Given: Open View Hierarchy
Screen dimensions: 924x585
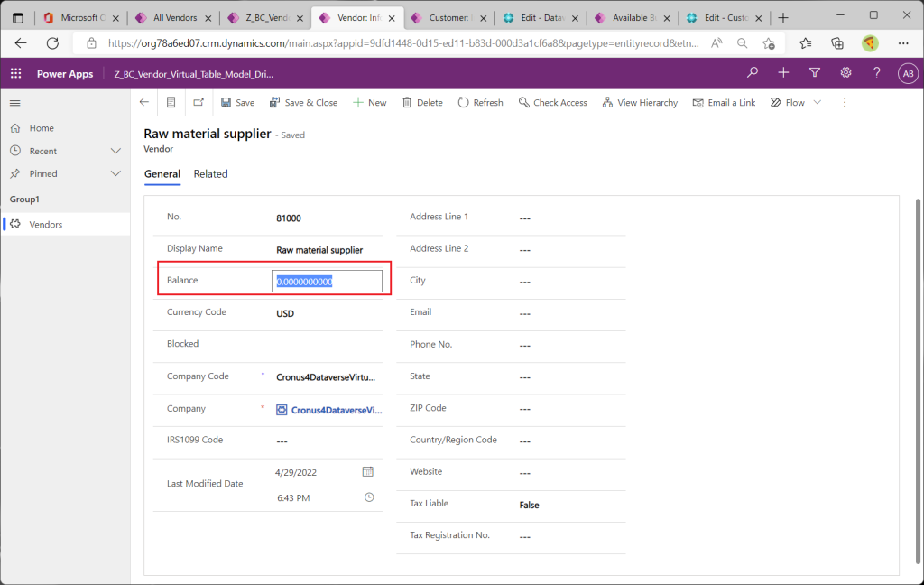Looking at the screenshot, I should tap(640, 103).
